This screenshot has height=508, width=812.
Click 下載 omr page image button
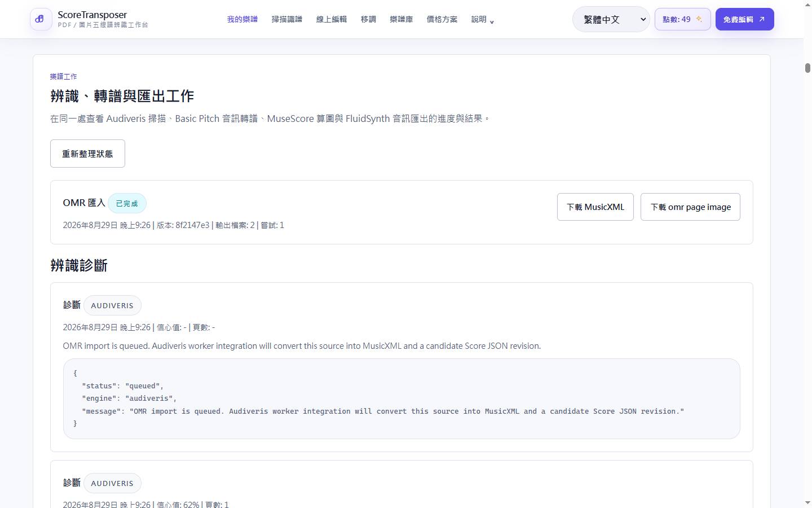pyautogui.click(x=690, y=207)
